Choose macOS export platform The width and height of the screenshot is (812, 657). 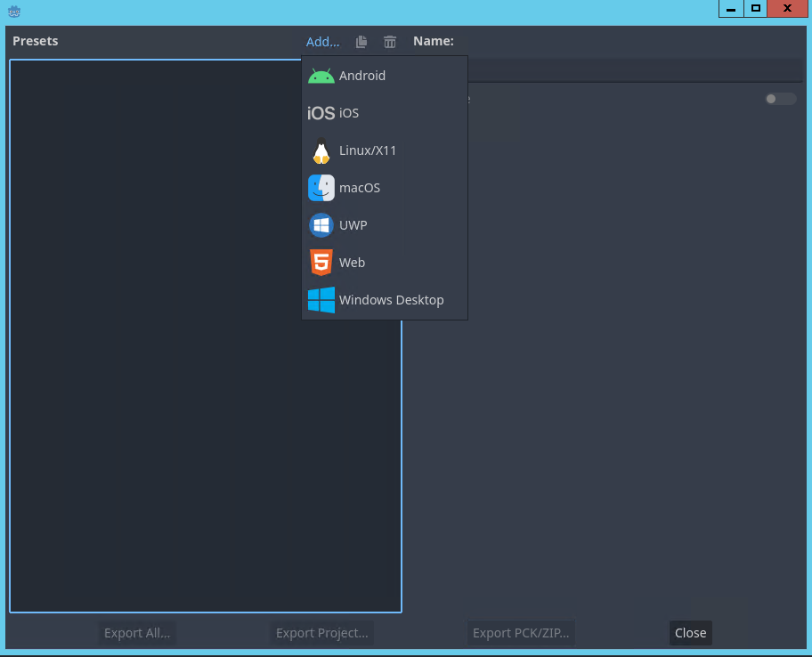[x=385, y=188]
